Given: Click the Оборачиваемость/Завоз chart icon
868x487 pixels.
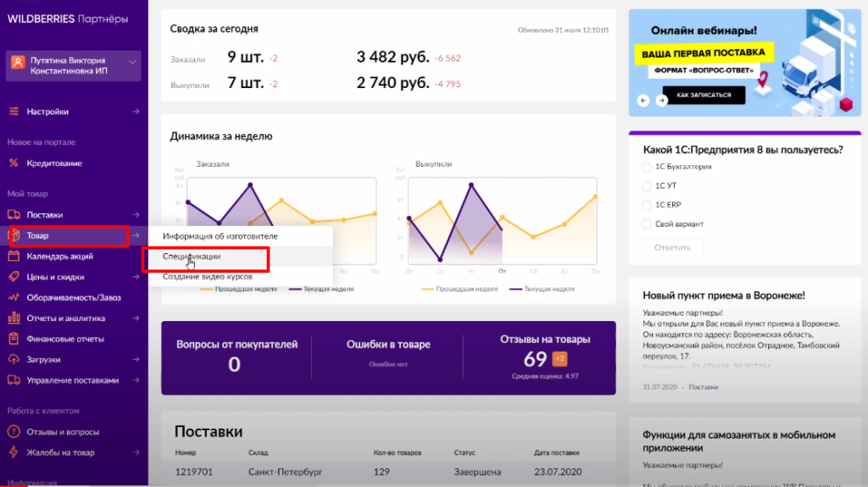Looking at the screenshot, I should click(14, 297).
